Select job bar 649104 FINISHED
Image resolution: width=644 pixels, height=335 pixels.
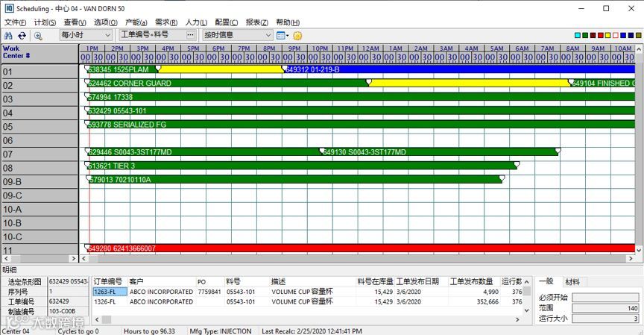point(602,83)
